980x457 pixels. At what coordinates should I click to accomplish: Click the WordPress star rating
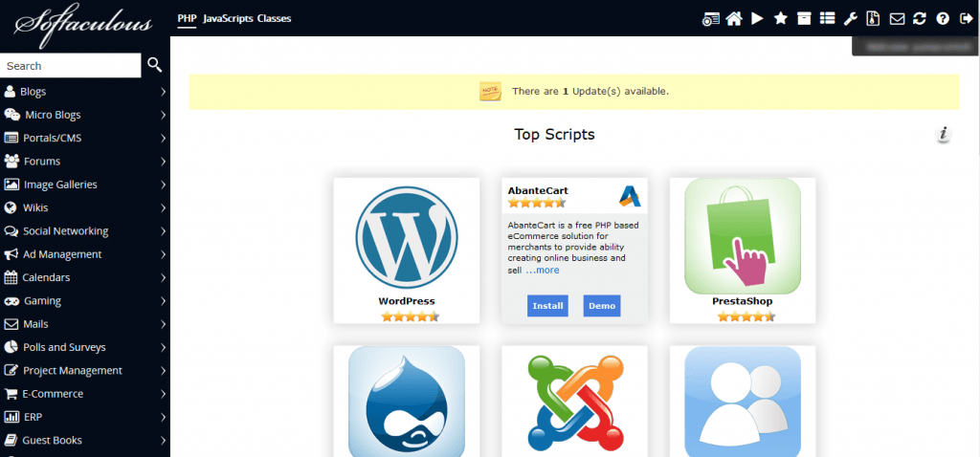(411, 316)
